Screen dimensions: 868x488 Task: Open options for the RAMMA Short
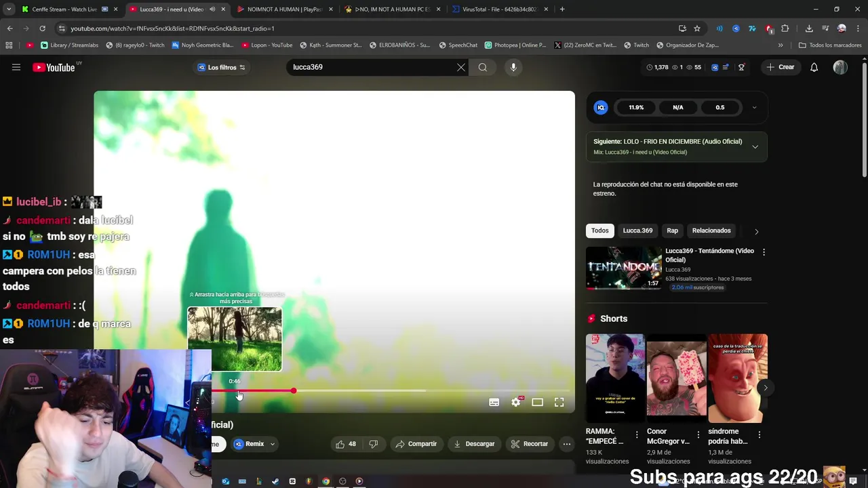click(x=637, y=434)
